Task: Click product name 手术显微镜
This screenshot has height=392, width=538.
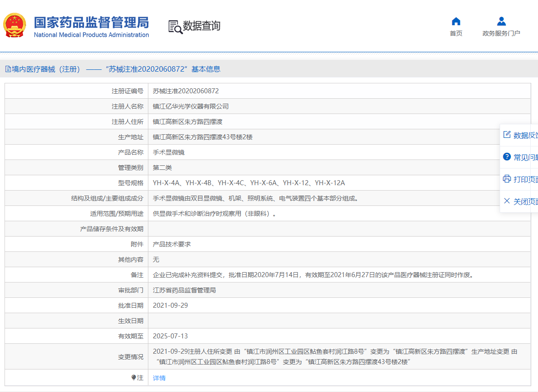Action: pos(169,152)
